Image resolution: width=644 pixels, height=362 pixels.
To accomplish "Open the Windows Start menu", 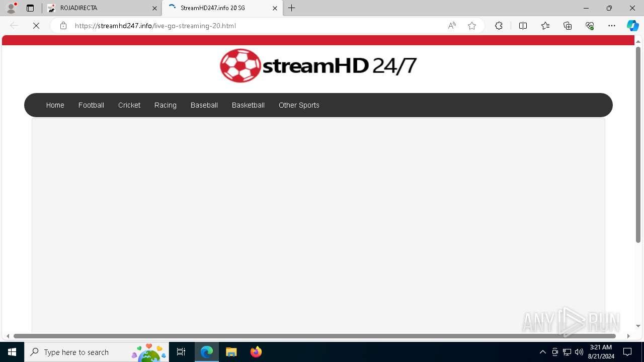I will tap(12, 352).
